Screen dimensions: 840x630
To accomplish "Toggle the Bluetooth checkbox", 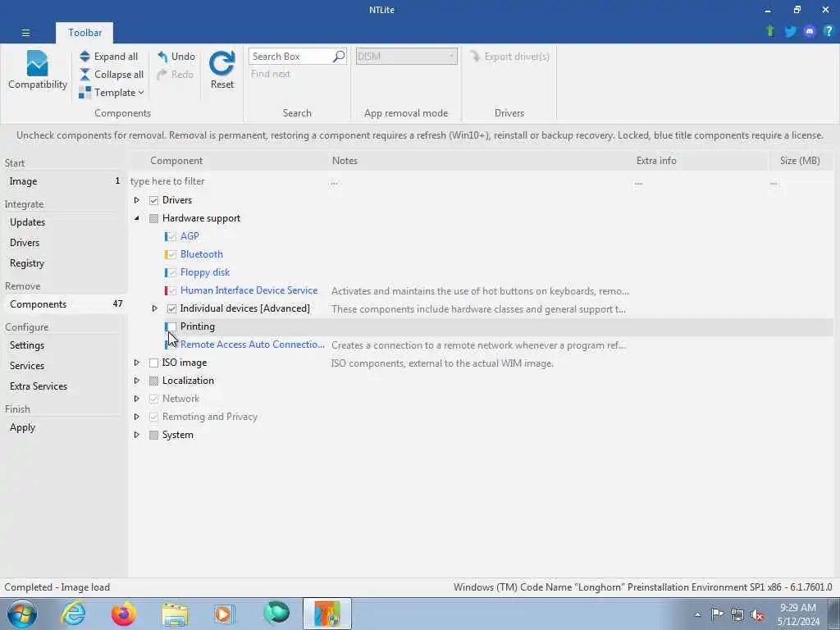I will pos(171,254).
